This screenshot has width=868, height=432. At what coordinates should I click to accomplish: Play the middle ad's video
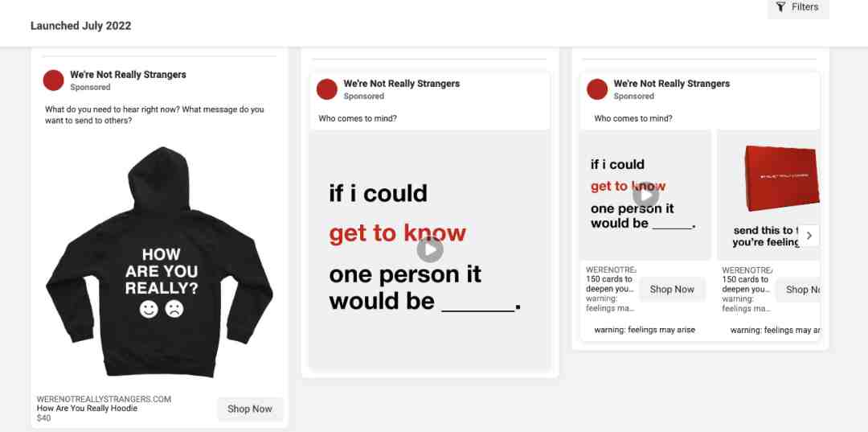[430, 249]
